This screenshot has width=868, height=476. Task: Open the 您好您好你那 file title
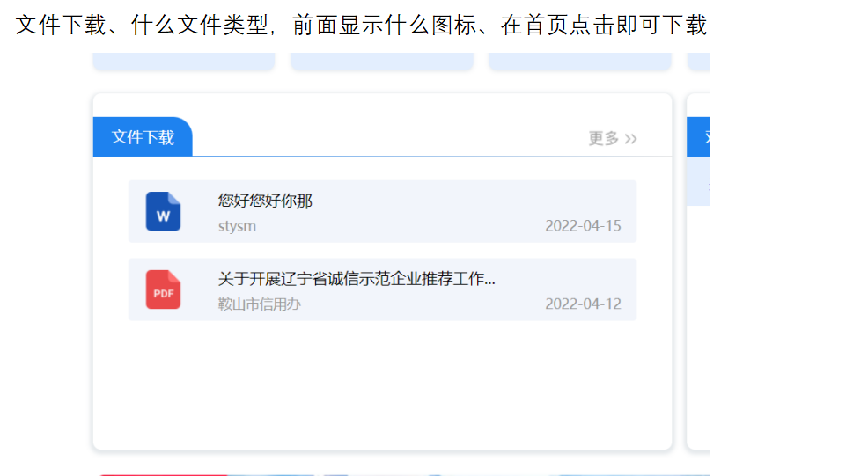(265, 201)
